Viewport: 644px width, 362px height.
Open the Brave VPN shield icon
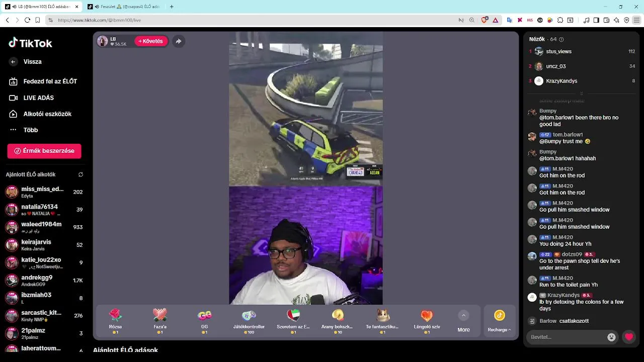(626, 20)
